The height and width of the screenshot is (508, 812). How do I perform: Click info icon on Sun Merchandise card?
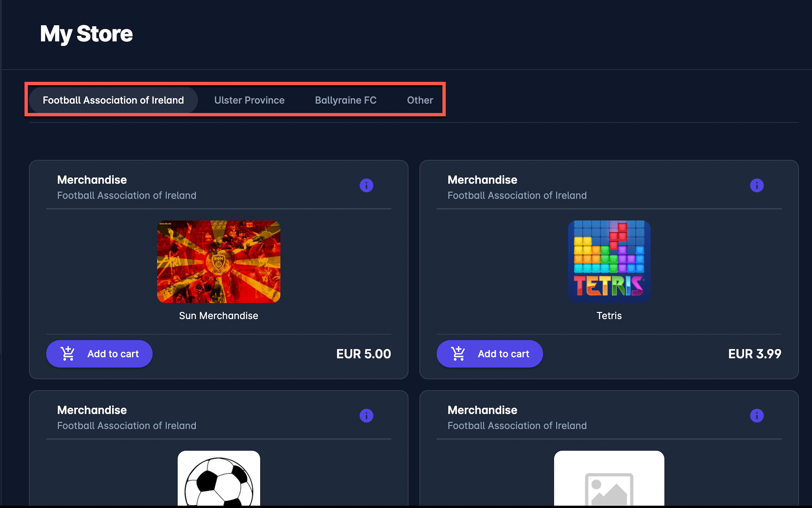pos(366,186)
